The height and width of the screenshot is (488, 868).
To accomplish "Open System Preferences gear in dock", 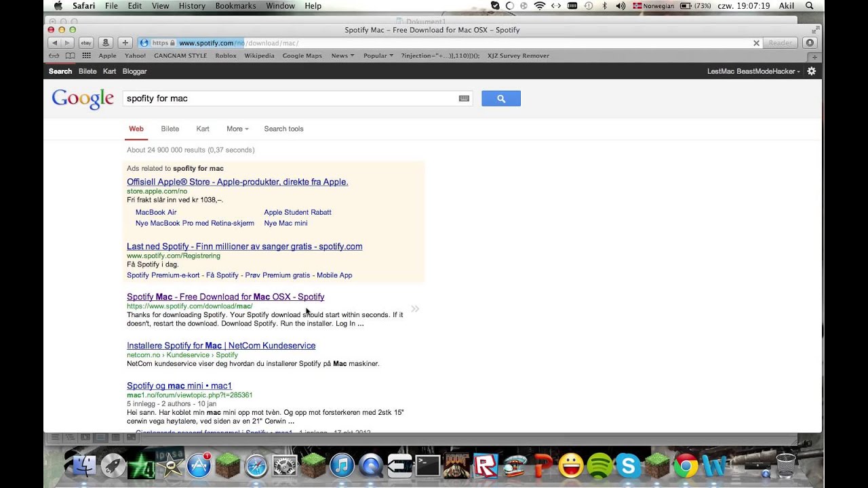I will [x=285, y=466].
